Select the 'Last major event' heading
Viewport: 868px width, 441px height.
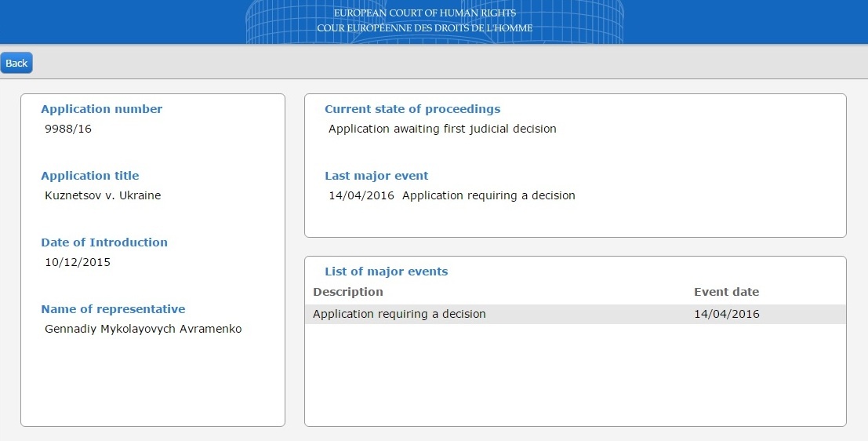pyautogui.click(x=376, y=176)
